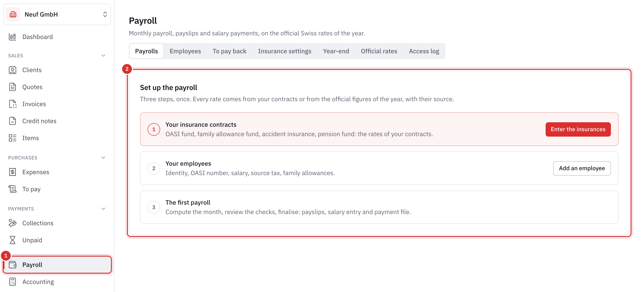Image resolution: width=644 pixels, height=292 pixels.
Task: Click the Unpaid hourglass icon
Action: 13,240
